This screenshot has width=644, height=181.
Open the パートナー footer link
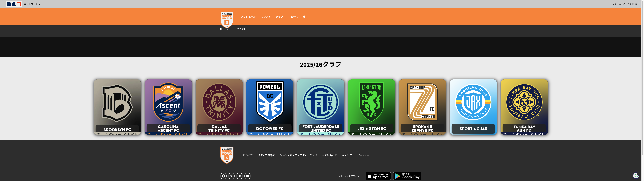[x=363, y=155]
